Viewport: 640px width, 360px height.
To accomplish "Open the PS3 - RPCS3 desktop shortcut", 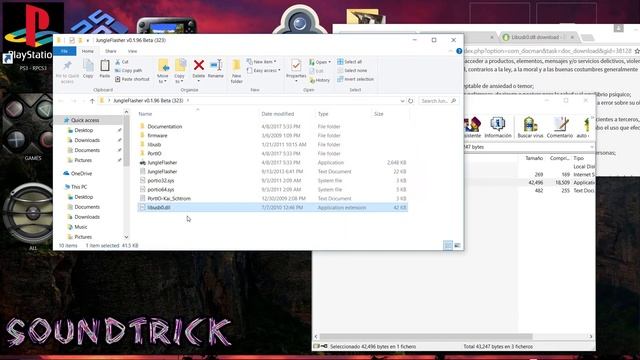I will click(x=32, y=37).
